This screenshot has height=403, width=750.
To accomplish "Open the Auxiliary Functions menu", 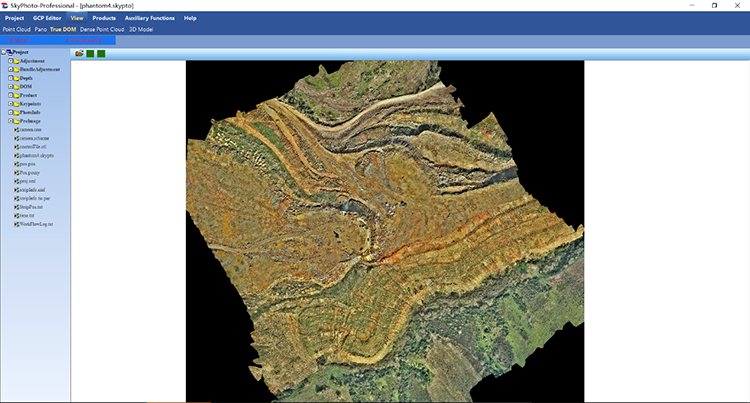I will [x=150, y=18].
